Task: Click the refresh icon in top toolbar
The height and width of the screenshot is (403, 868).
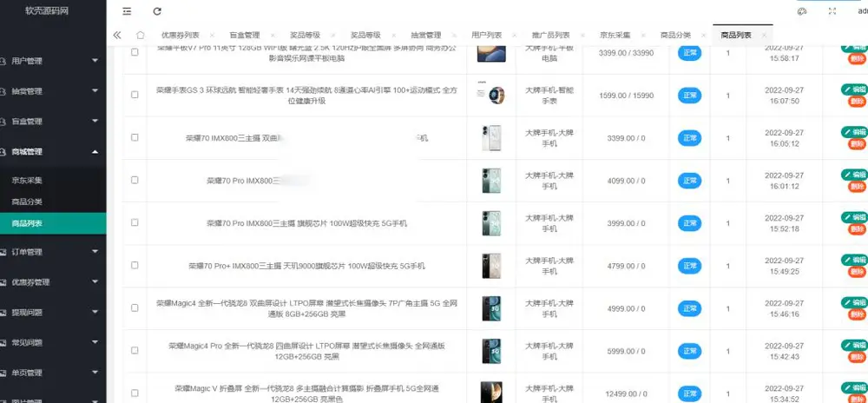Action: coord(157,11)
